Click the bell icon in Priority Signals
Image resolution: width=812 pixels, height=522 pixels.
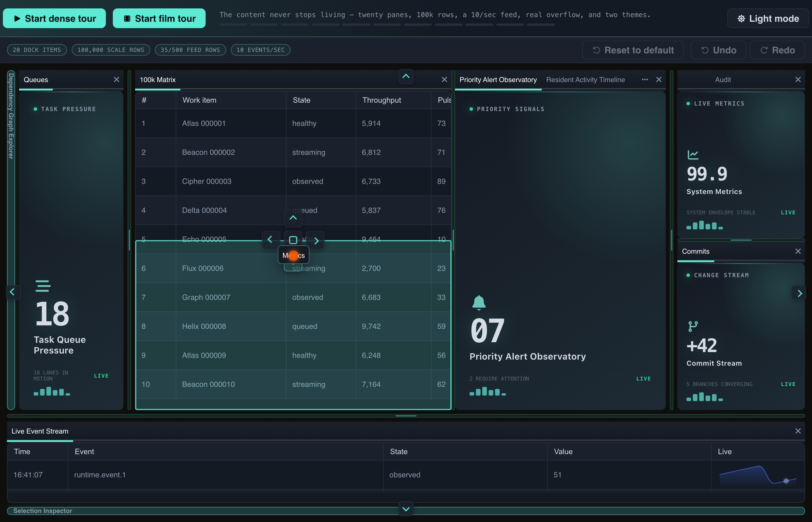[x=479, y=302]
